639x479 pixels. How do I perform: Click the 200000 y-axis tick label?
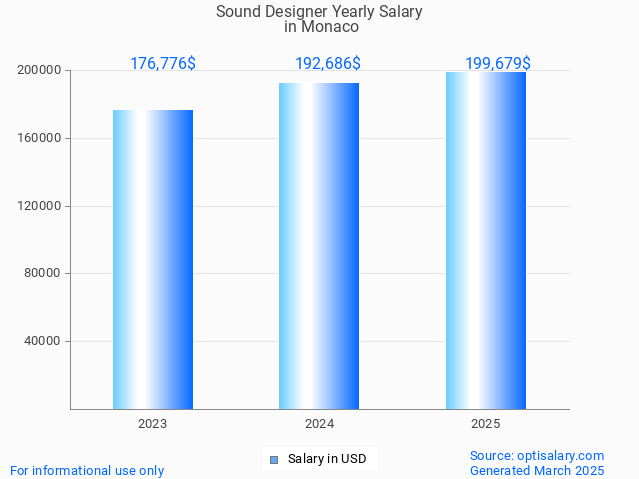point(39,71)
